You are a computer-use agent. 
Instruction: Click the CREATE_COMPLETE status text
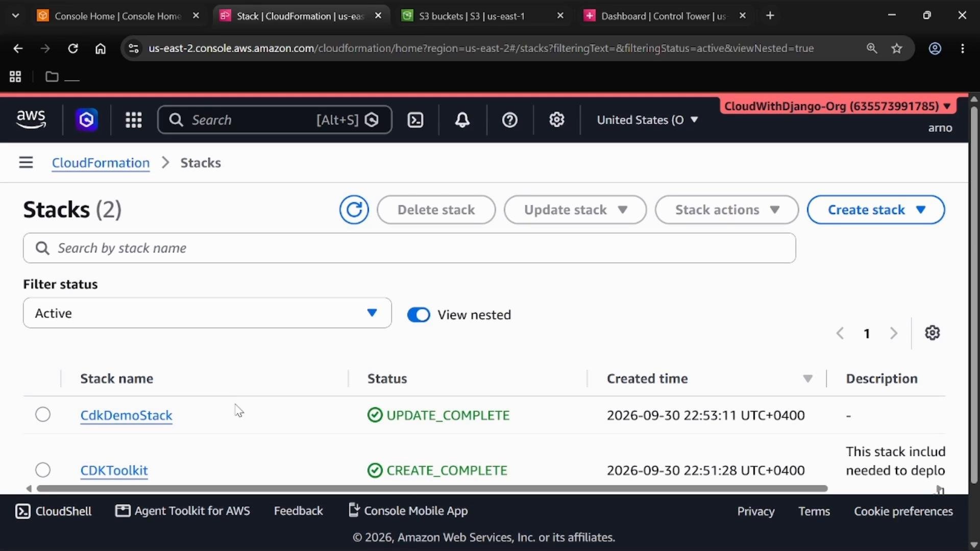[x=447, y=470]
